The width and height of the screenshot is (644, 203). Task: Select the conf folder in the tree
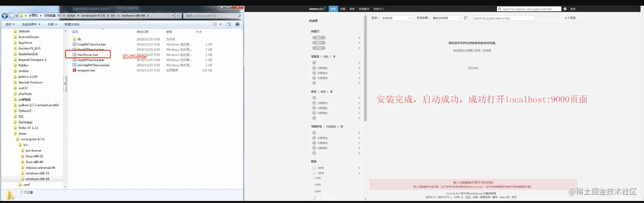24,185
